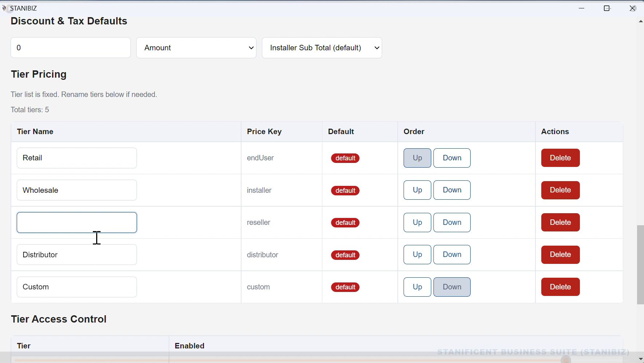Click the restore window button
Viewport: 644px width, 363px height.
coord(607,8)
